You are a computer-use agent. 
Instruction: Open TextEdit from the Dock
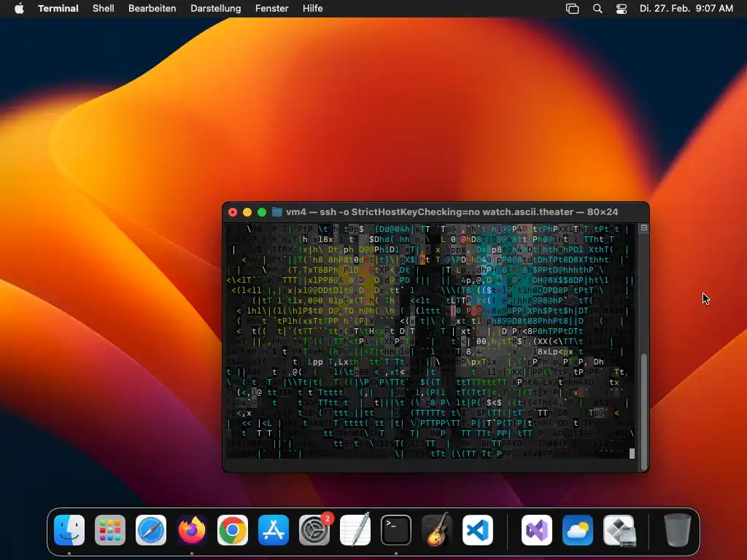[x=355, y=530]
